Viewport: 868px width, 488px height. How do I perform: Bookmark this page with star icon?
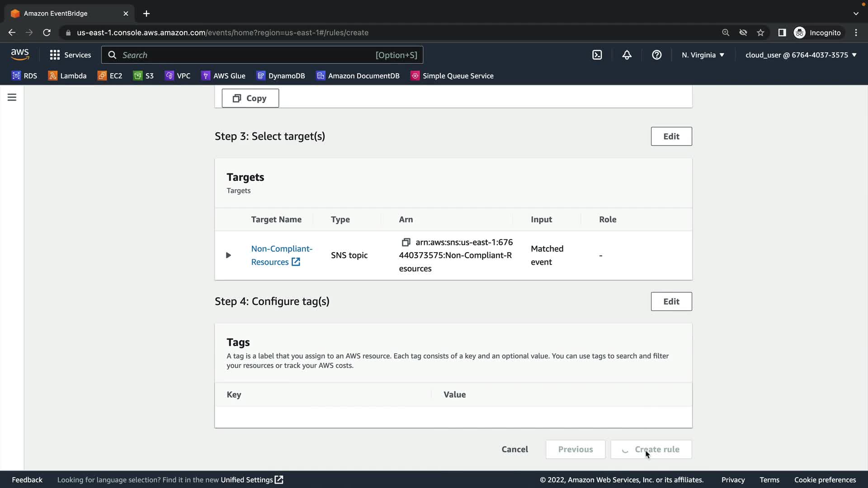click(760, 33)
